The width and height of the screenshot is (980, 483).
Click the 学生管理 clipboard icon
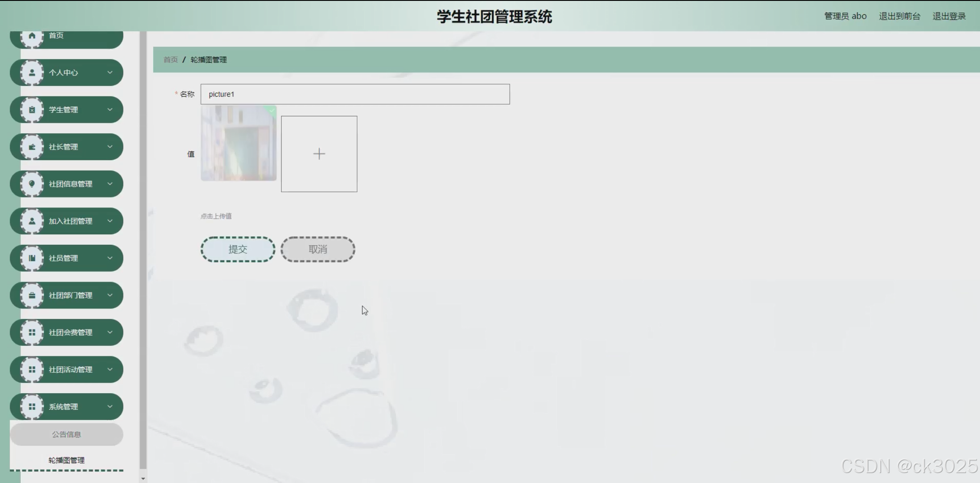(x=32, y=110)
